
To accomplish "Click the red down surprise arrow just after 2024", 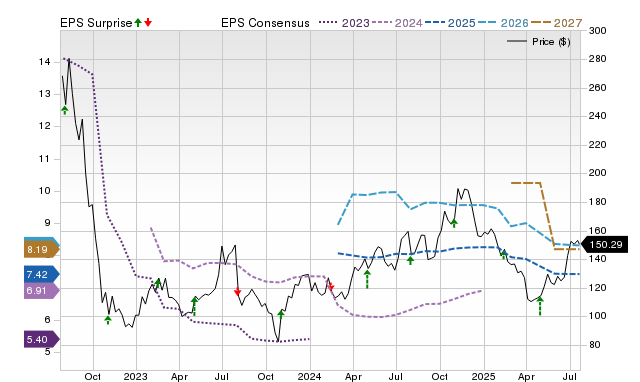I will (x=331, y=286).
